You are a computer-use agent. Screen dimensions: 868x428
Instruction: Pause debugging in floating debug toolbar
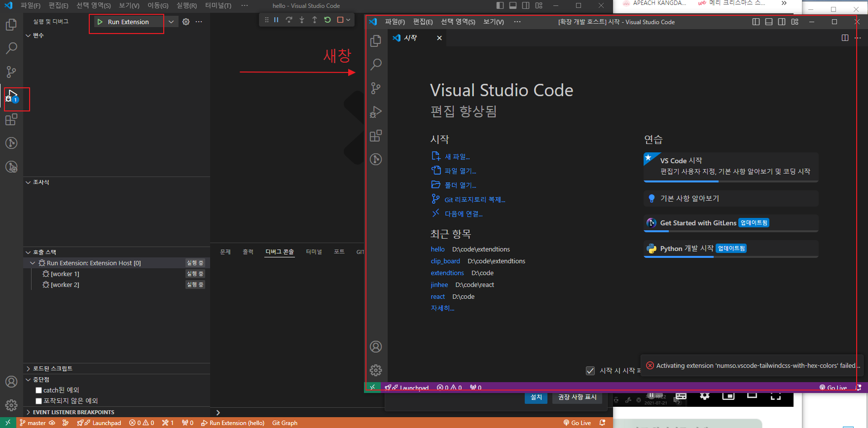point(276,20)
